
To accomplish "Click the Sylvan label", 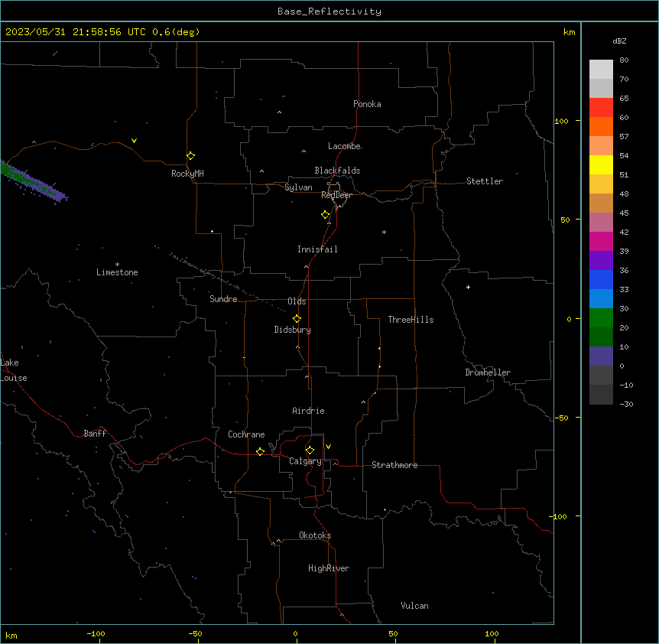I will pyautogui.click(x=298, y=187).
